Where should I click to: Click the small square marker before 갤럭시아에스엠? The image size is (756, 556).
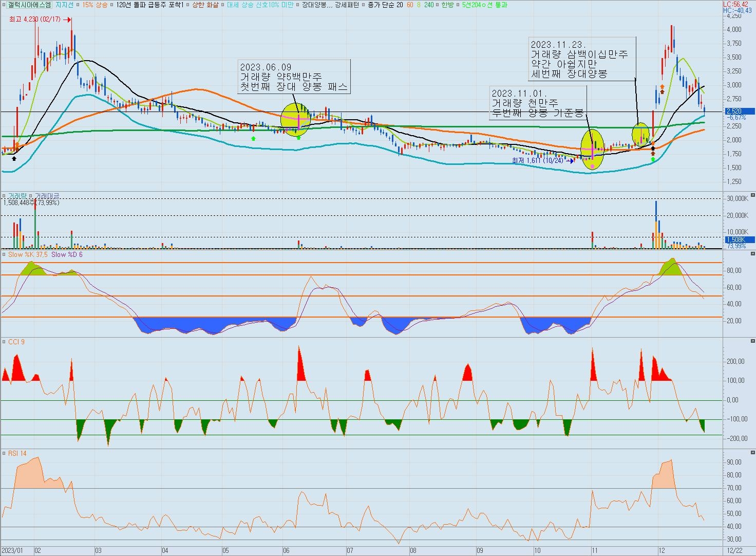(4, 5)
